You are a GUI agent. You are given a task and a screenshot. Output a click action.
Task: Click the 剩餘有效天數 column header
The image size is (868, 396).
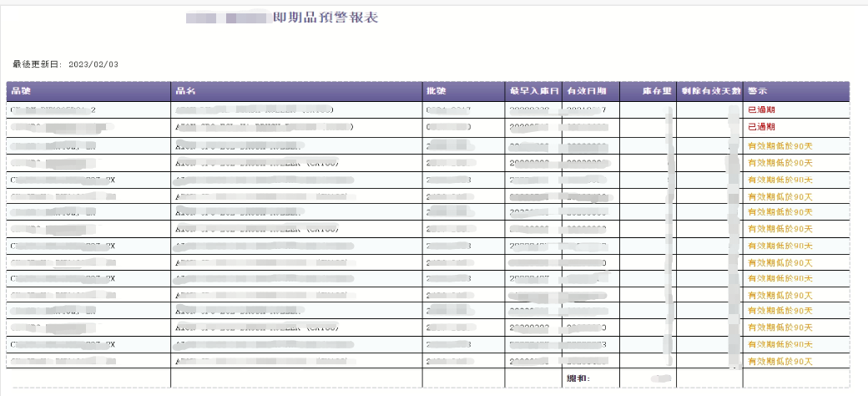pos(709,90)
